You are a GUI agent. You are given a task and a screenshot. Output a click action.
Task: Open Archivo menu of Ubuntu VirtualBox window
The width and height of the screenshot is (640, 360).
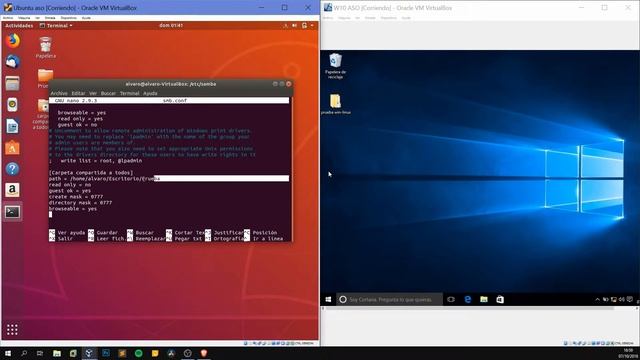tap(8, 18)
